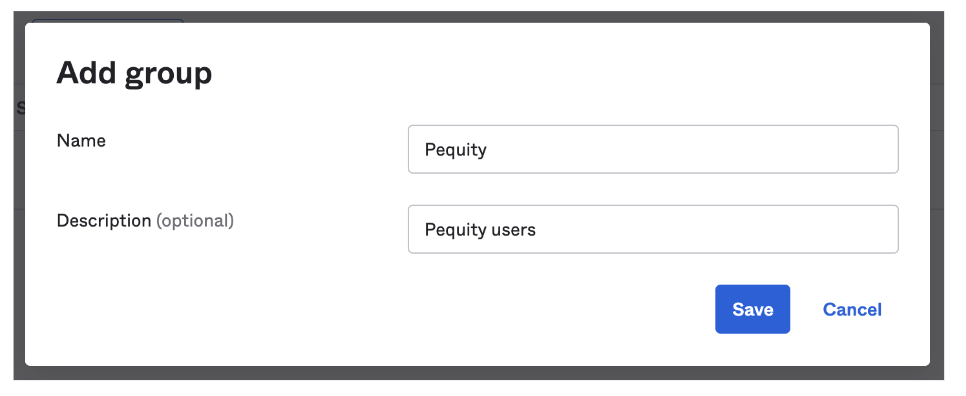Click empty space inside the dialog
Viewport: 966px width, 396px height.
click(x=246, y=308)
